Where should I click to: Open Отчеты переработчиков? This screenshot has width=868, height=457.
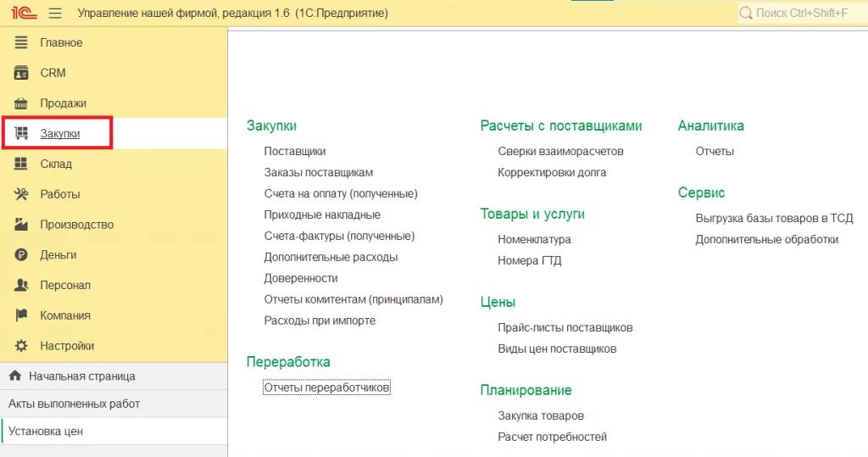pos(326,387)
